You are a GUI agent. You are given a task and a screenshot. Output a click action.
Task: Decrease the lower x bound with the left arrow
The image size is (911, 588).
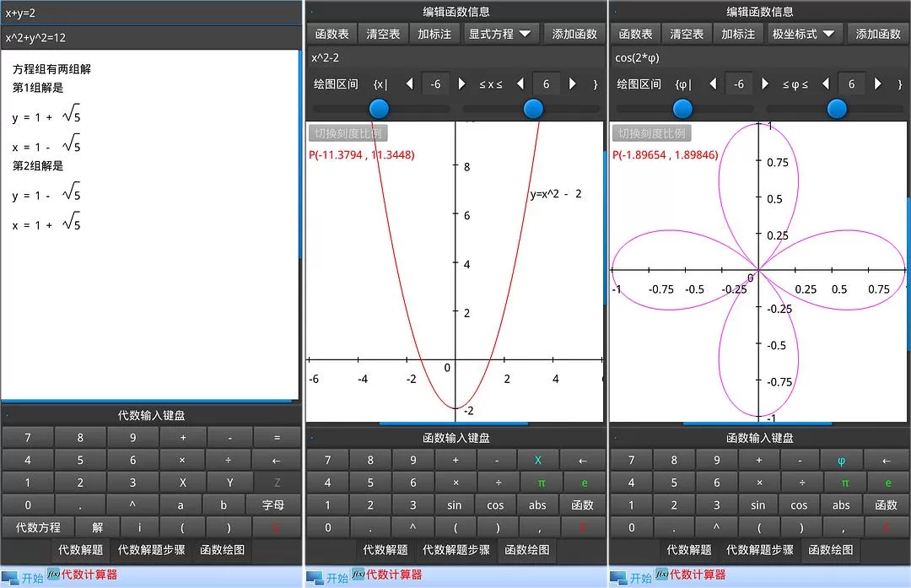click(410, 84)
